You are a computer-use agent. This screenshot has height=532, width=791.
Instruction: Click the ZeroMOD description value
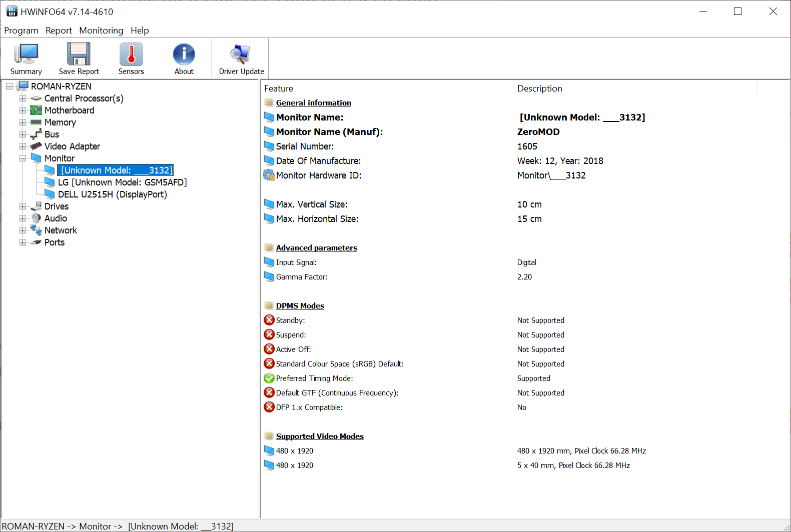[x=538, y=131]
